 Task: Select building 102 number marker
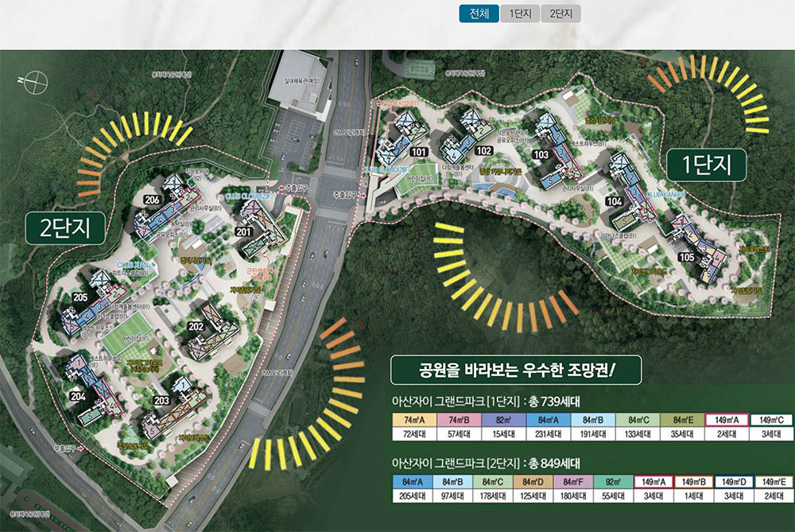(483, 150)
